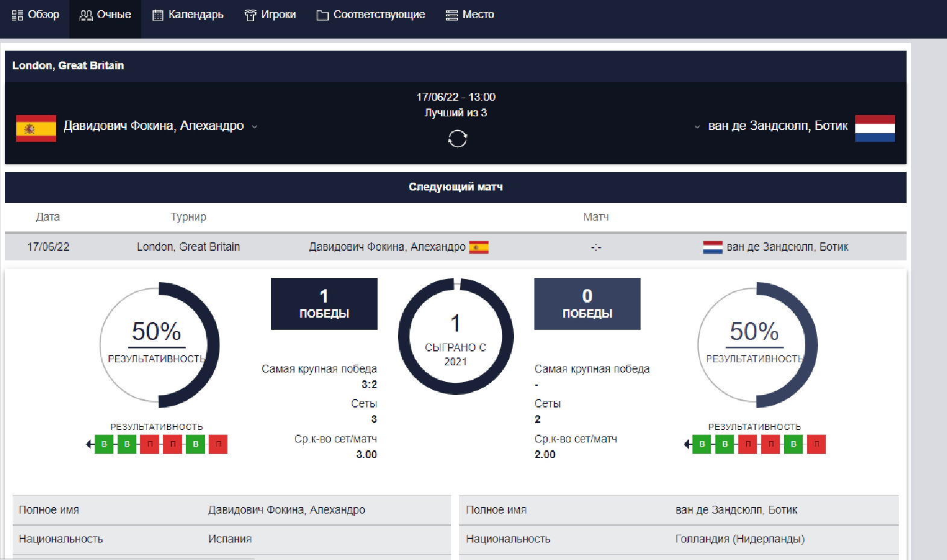
Task: Open the Место tab
Action: pos(470,15)
